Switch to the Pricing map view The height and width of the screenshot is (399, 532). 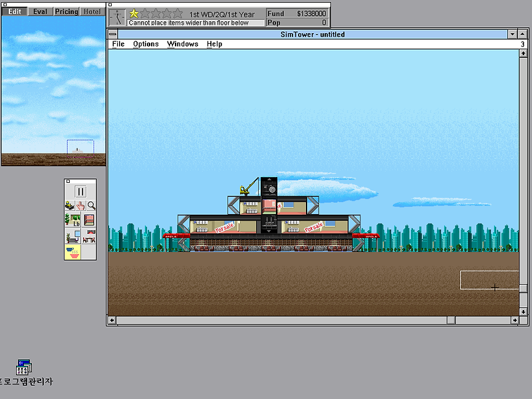pyautogui.click(x=66, y=11)
